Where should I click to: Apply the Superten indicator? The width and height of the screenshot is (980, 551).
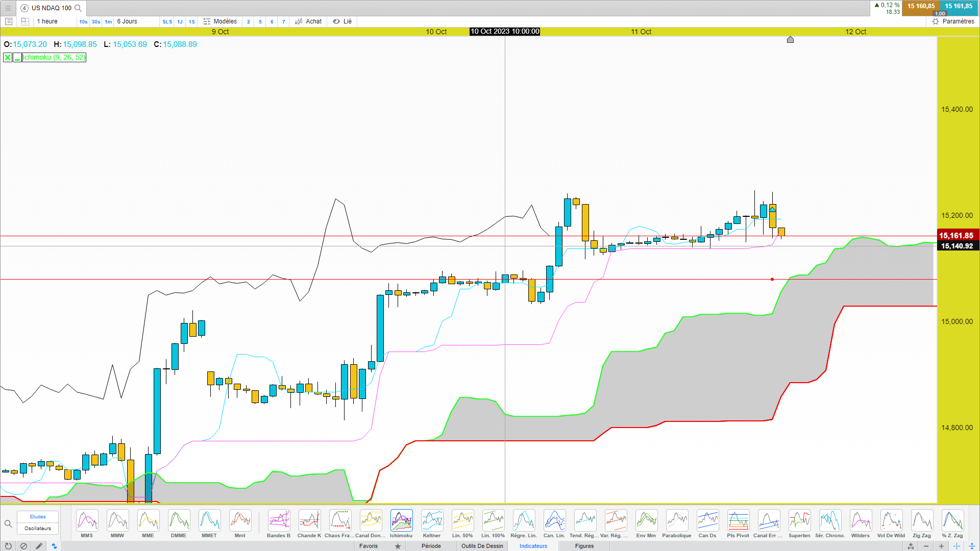tap(799, 521)
